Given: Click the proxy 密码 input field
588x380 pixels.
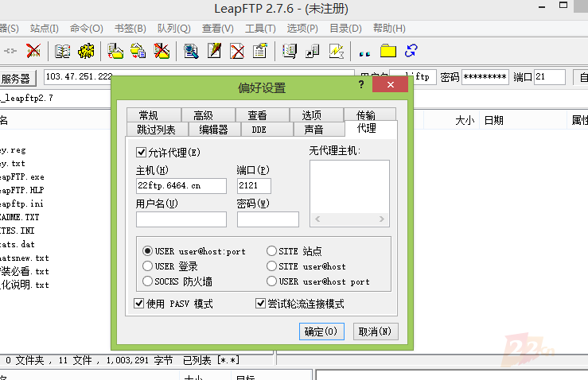Looking at the screenshot, I should coord(268,219).
